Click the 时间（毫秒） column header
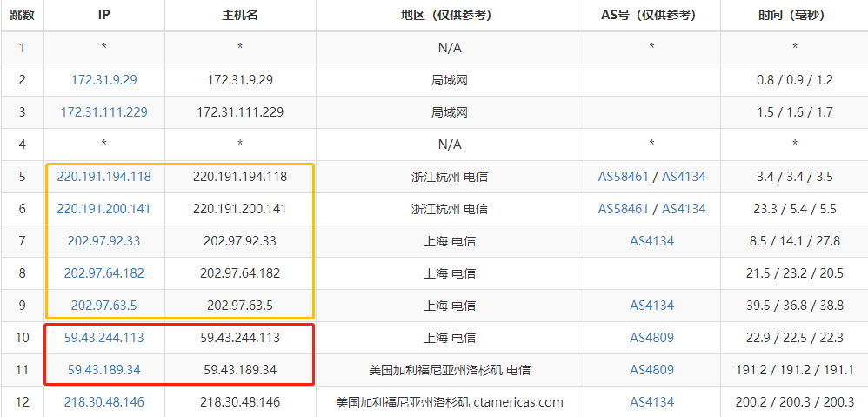868x417 pixels. pyautogui.click(x=794, y=16)
